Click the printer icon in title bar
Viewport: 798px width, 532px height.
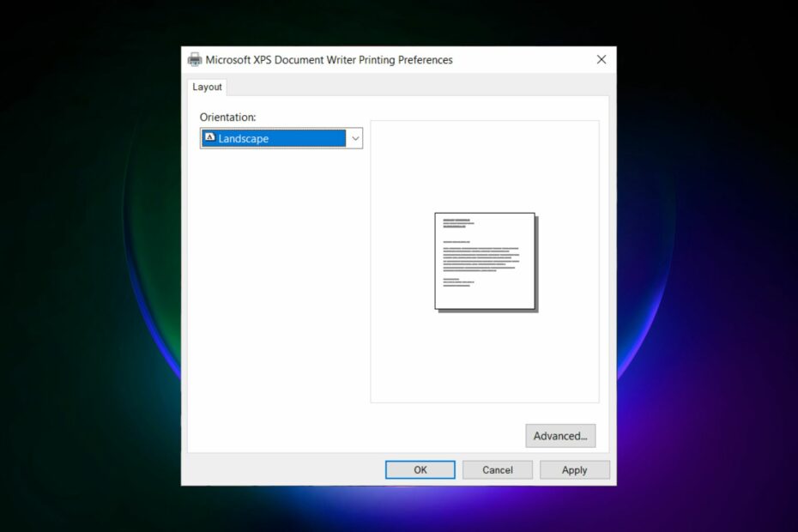click(x=195, y=59)
